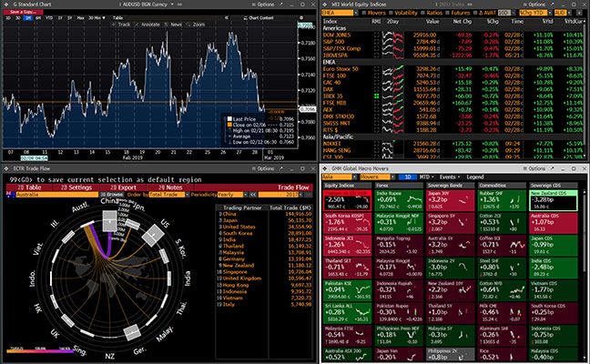Show News on the chart
Viewport: 590px width, 364px height.
(x=174, y=25)
